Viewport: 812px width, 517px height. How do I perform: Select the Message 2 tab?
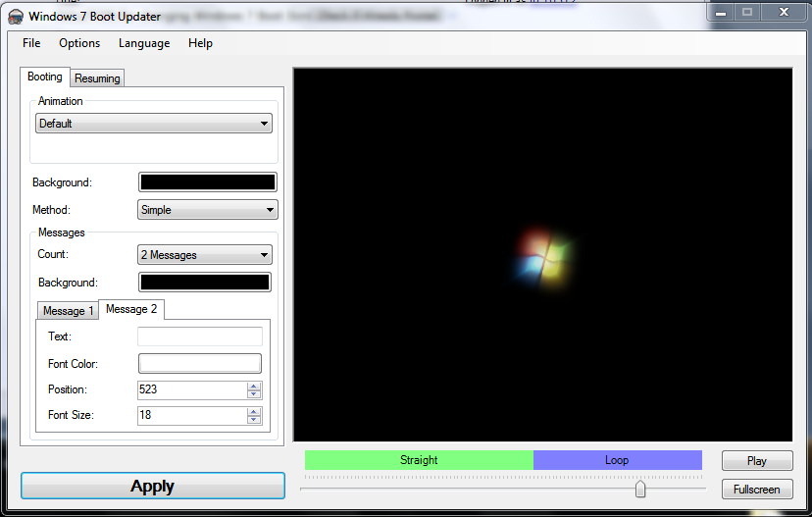131,309
